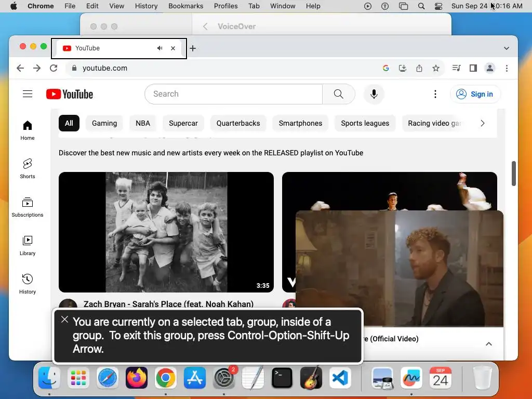Dismiss the VoiceOver caption panel
The image size is (532, 399).
tap(64, 320)
